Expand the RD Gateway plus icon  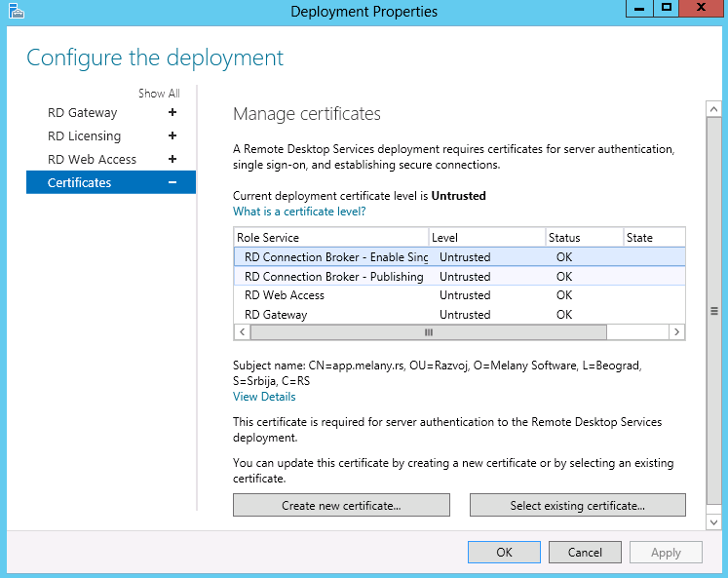(x=172, y=112)
